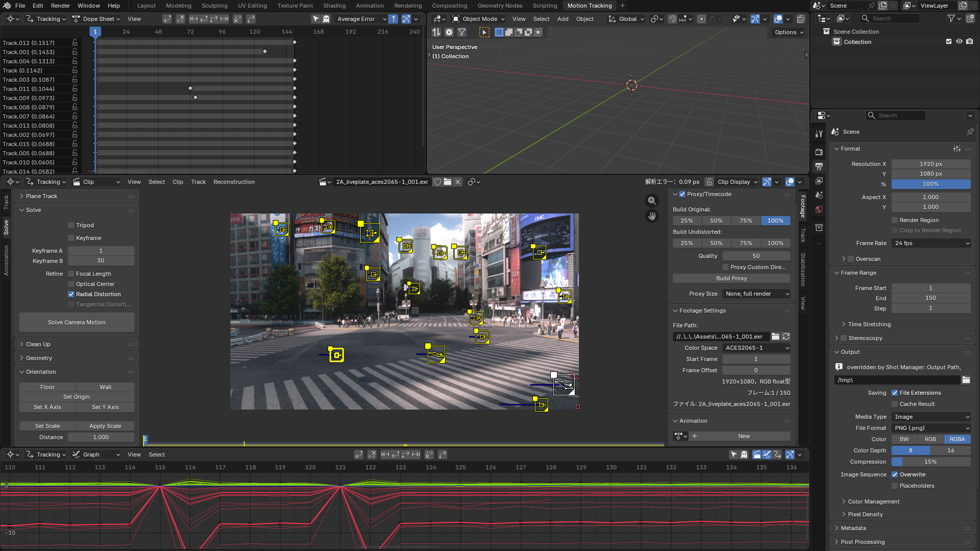
Task: Open the World properties tab
Action: [819, 210]
